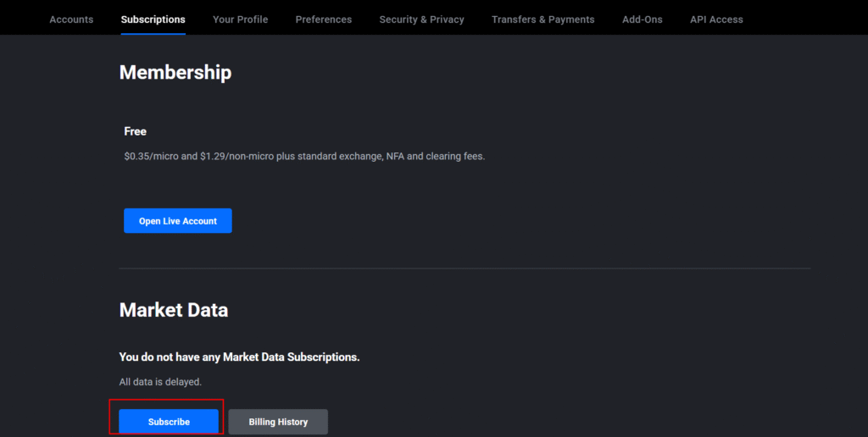Open the Add-Ons tab

(643, 19)
